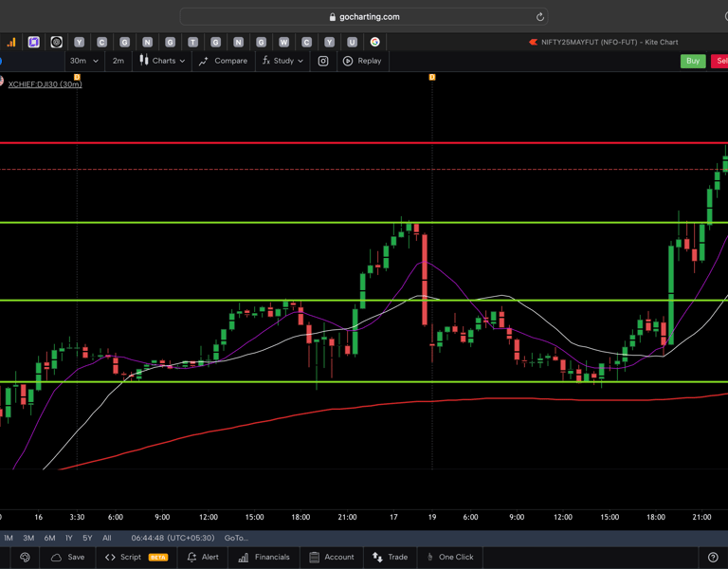Select the topmost green horizontal level line

[364, 223]
